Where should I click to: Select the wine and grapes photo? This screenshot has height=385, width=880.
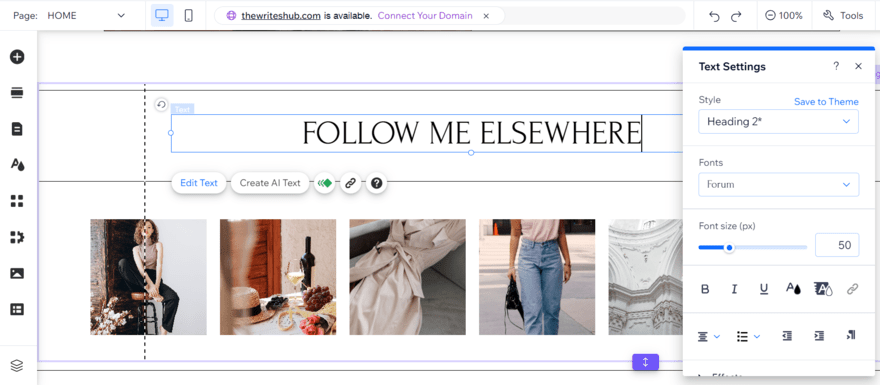(278, 277)
